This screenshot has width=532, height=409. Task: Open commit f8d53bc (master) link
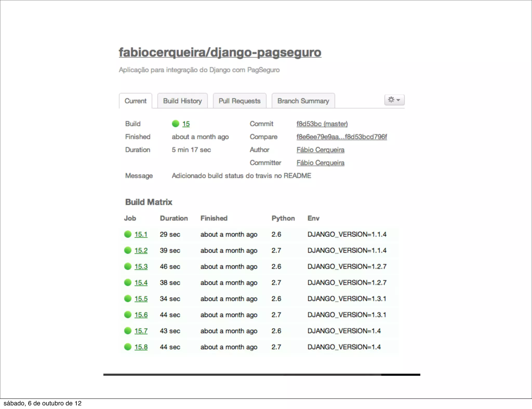pyautogui.click(x=322, y=124)
